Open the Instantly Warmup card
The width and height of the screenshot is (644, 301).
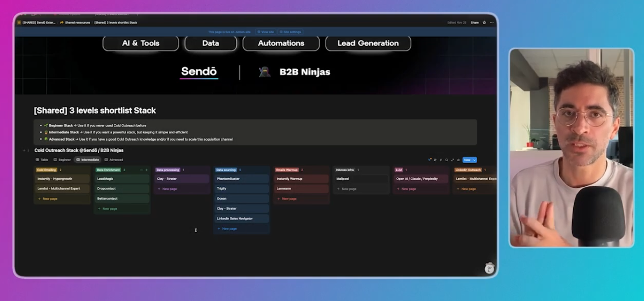tap(301, 179)
